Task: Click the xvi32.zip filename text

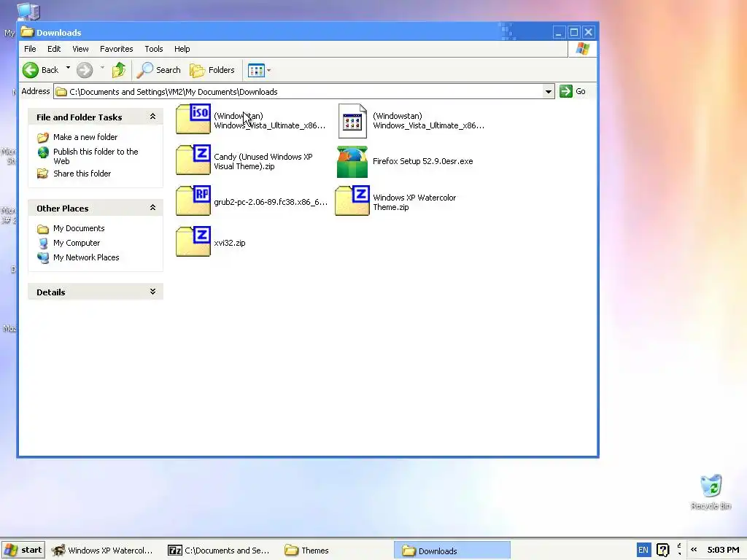Action: 230,243
